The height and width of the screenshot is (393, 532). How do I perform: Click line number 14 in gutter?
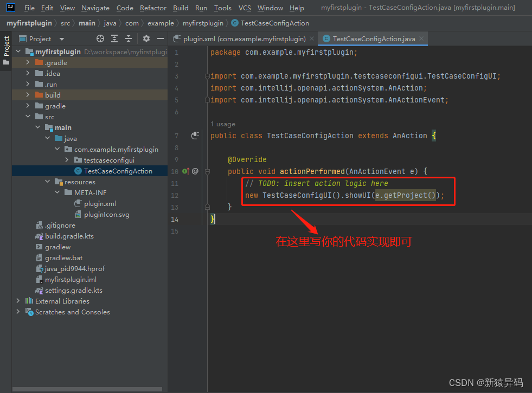click(175, 220)
